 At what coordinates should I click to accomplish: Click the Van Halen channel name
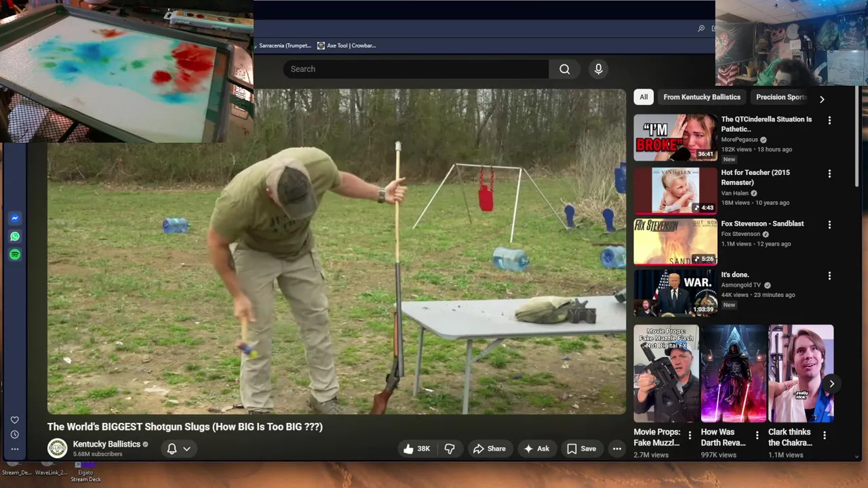pos(734,193)
